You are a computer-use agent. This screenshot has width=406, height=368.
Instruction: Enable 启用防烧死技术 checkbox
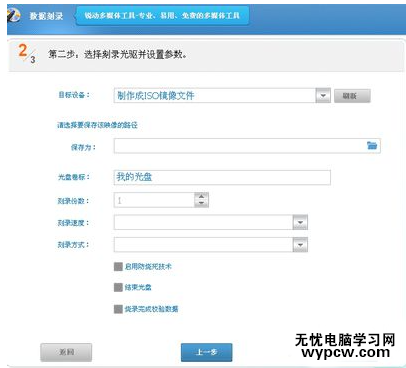pyautogui.click(x=118, y=266)
